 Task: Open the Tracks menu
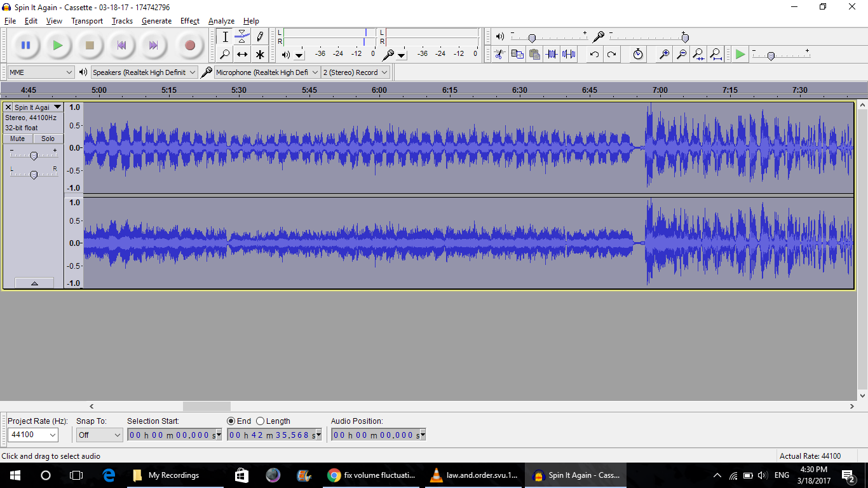122,21
